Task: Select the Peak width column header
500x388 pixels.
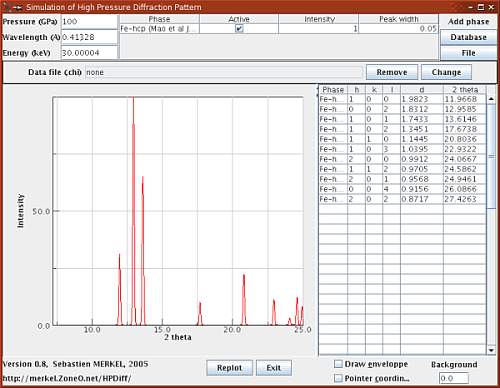Action: pos(399,19)
